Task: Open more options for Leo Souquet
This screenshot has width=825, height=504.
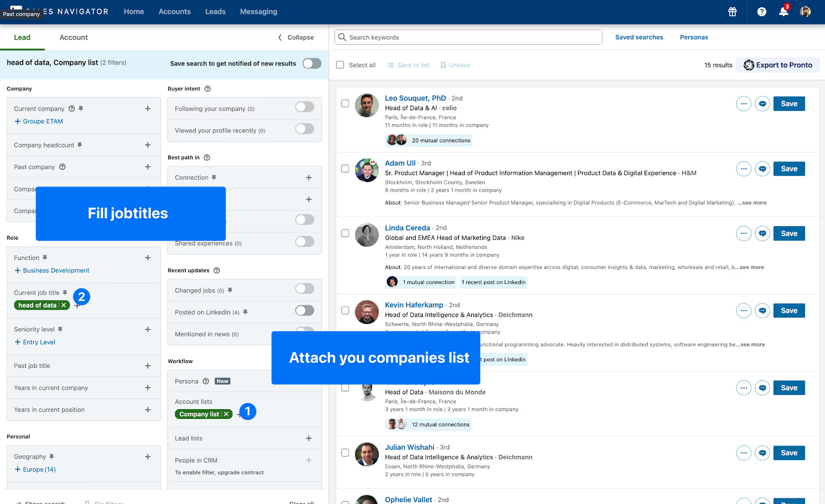Action: [x=744, y=104]
